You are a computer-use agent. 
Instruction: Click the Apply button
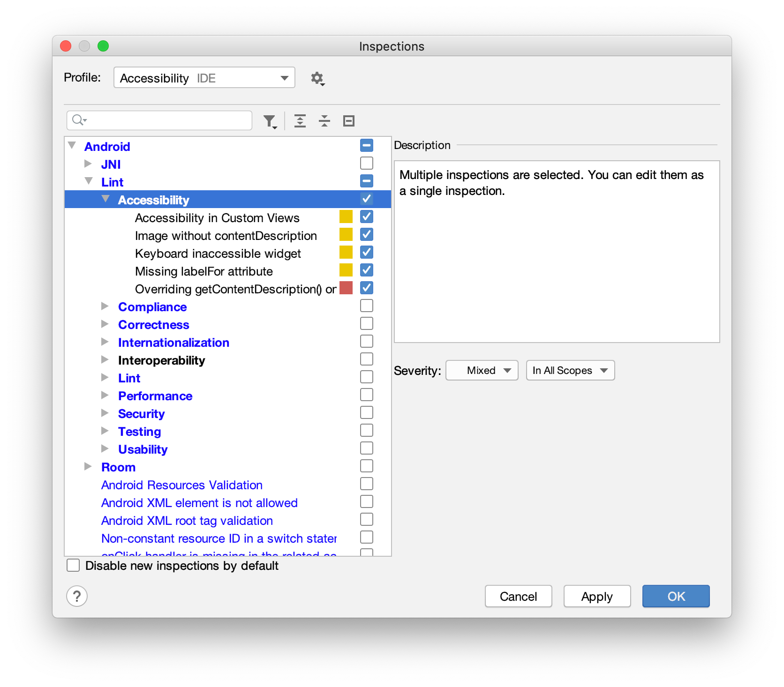tap(597, 596)
